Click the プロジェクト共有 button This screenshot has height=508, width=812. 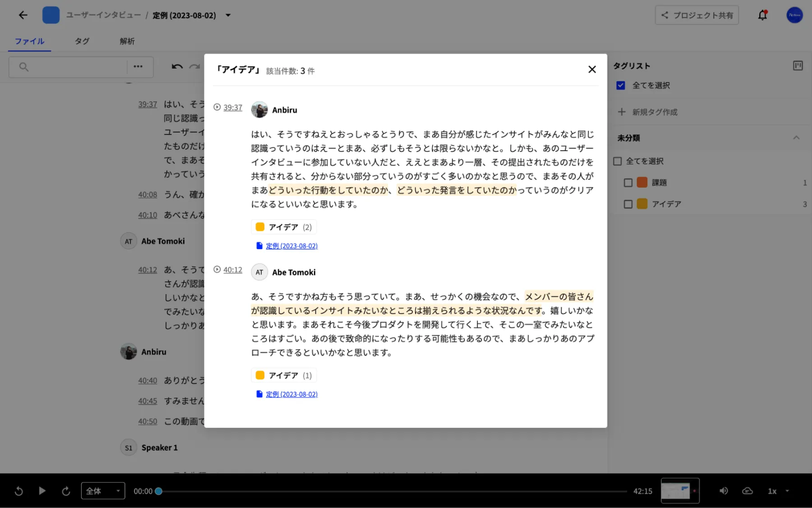pyautogui.click(x=697, y=15)
